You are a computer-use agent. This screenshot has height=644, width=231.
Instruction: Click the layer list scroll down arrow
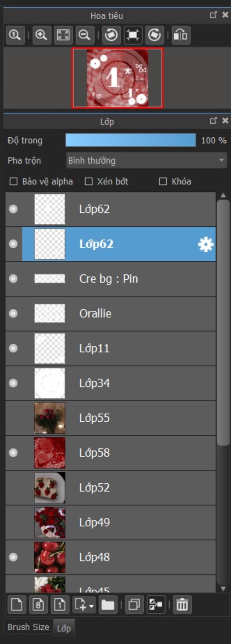223,589
